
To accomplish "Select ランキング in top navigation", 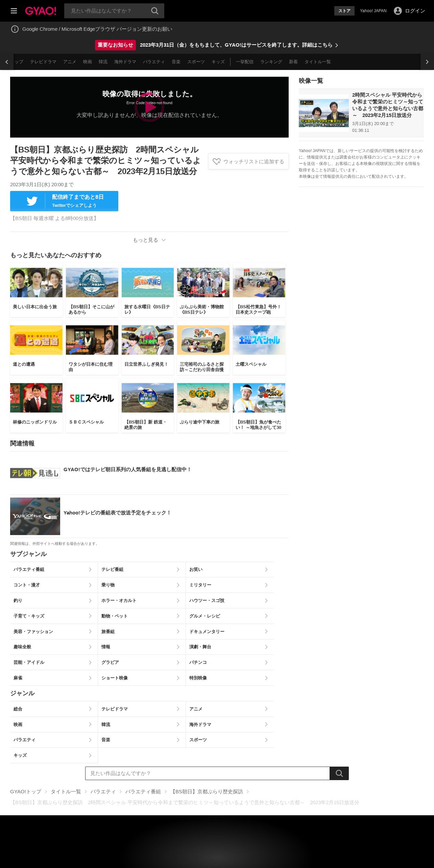I will click(x=271, y=62).
